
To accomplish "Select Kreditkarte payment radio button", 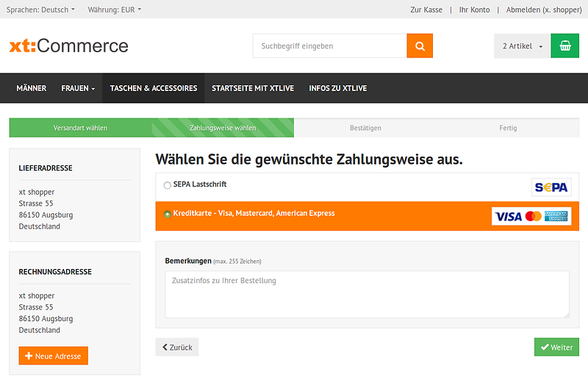I will [168, 215].
